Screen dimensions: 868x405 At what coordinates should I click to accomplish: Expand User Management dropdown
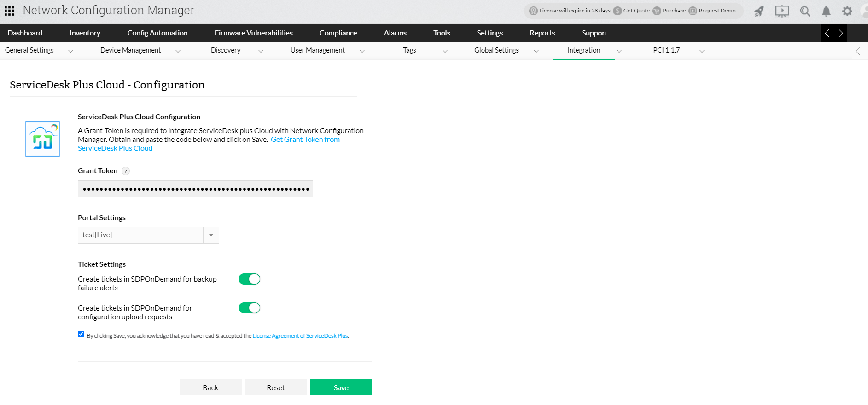pos(362,51)
